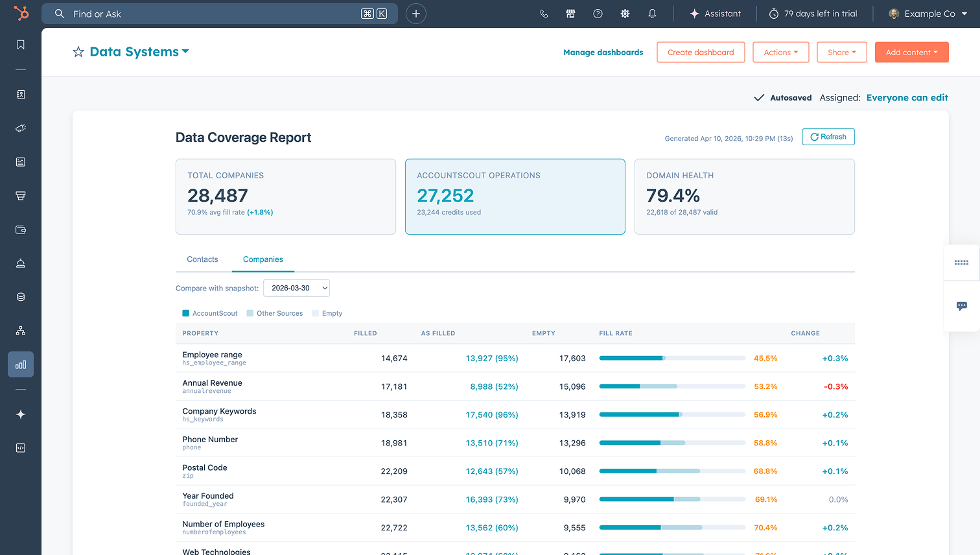Open the App Marketplace icon

(570, 13)
